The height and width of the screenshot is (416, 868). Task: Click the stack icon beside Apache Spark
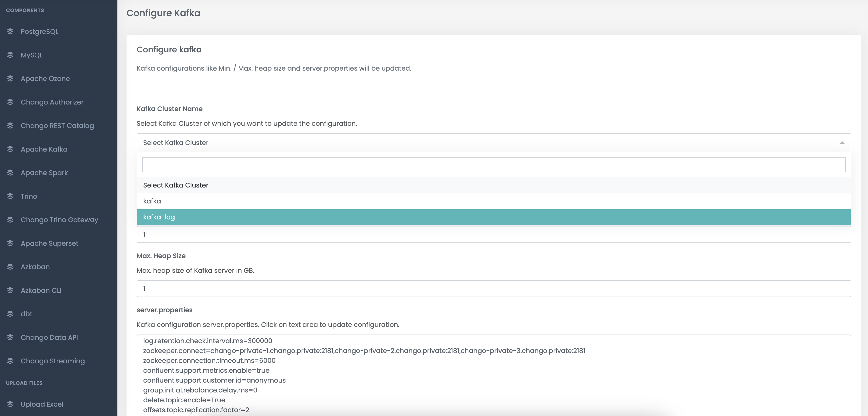[x=10, y=173]
